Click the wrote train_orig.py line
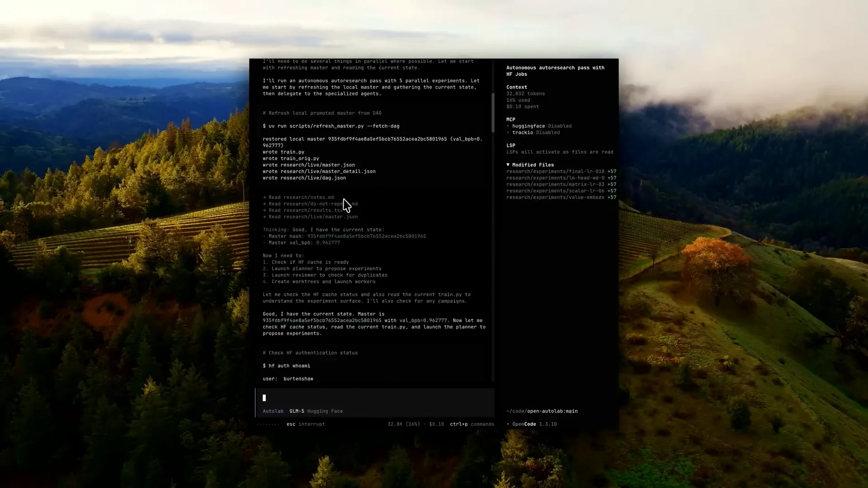Viewport: 868px width, 488px height. pyautogui.click(x=291, y=159)
